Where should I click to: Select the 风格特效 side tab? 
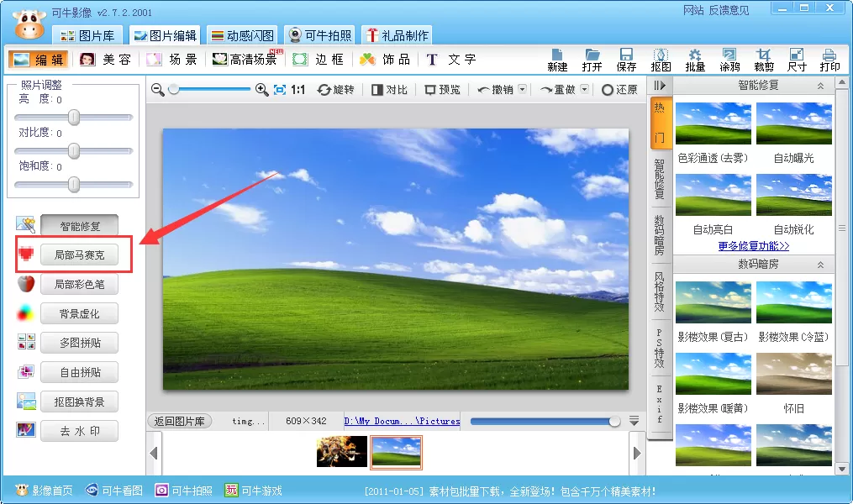point(660,291)
